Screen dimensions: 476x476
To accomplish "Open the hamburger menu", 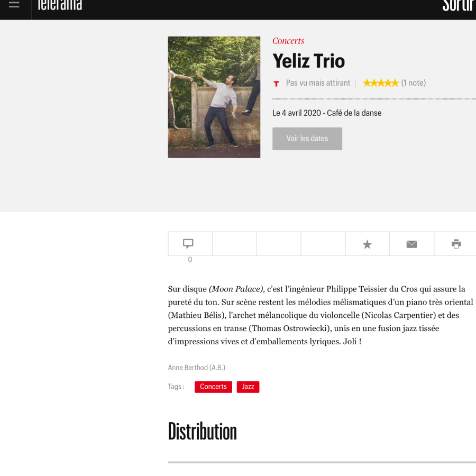I will click(14, 5).
